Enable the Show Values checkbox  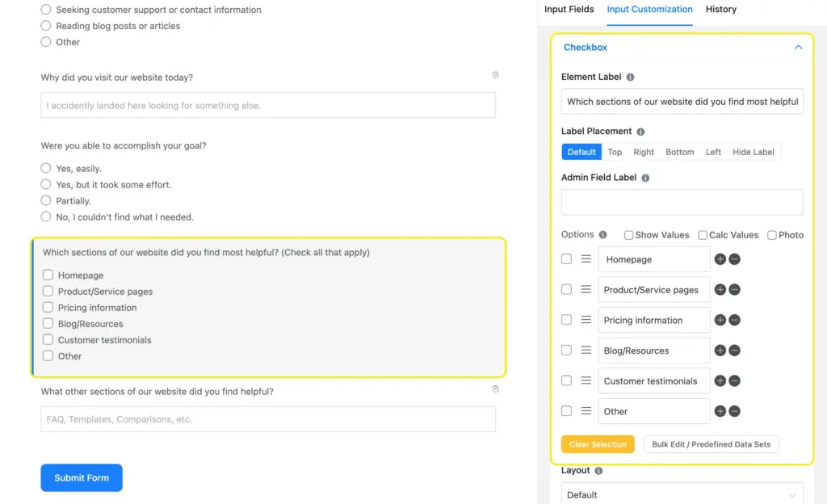(628, 234)
